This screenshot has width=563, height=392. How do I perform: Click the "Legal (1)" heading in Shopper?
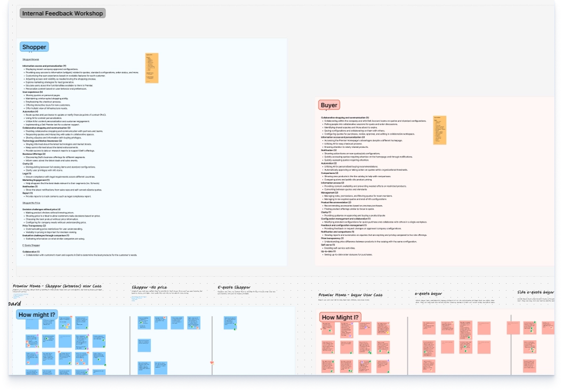click(x=27, y=173)
